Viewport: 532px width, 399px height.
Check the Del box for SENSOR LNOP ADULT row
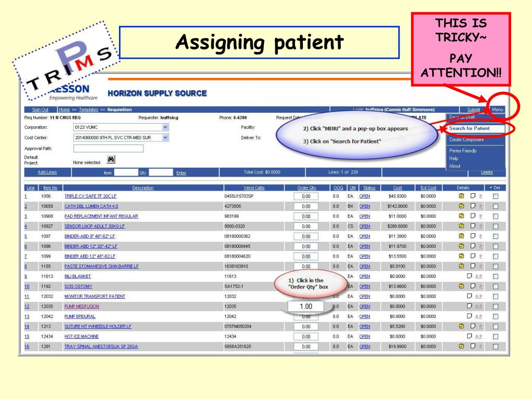point(495,227)
